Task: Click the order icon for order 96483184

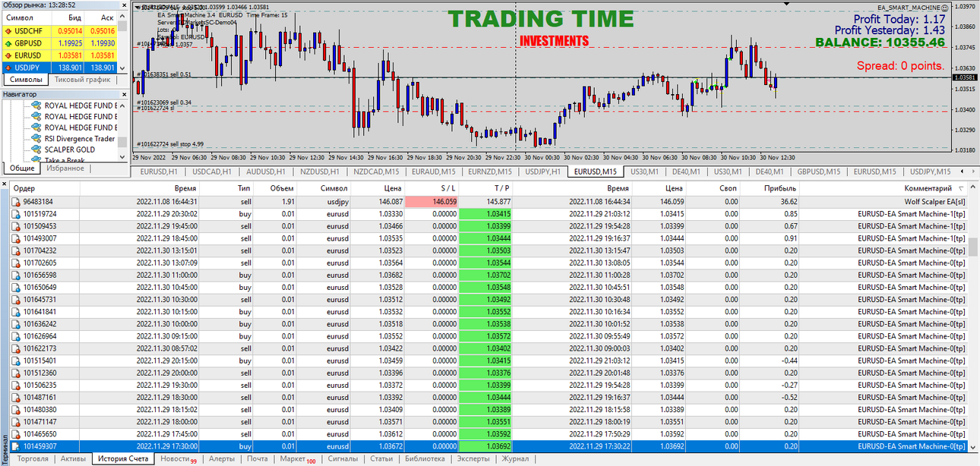Action: 16,202
